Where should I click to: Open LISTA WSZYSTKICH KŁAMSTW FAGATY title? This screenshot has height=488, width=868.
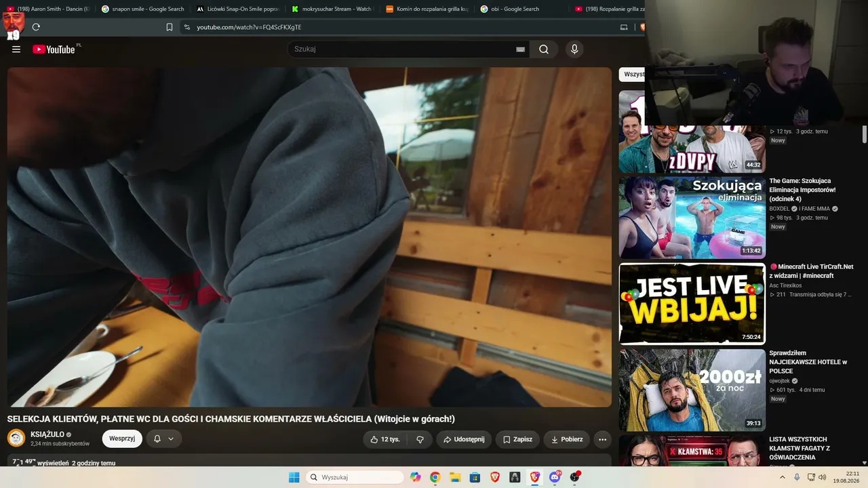tap(800, 448)
